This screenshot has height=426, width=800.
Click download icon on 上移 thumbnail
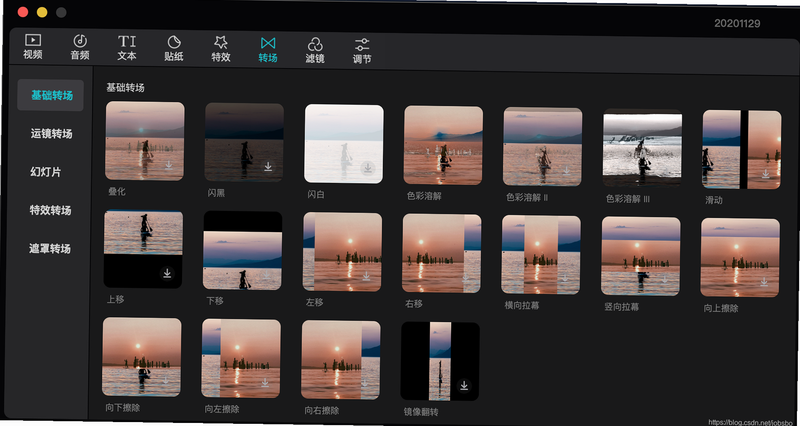coord(167,273)
